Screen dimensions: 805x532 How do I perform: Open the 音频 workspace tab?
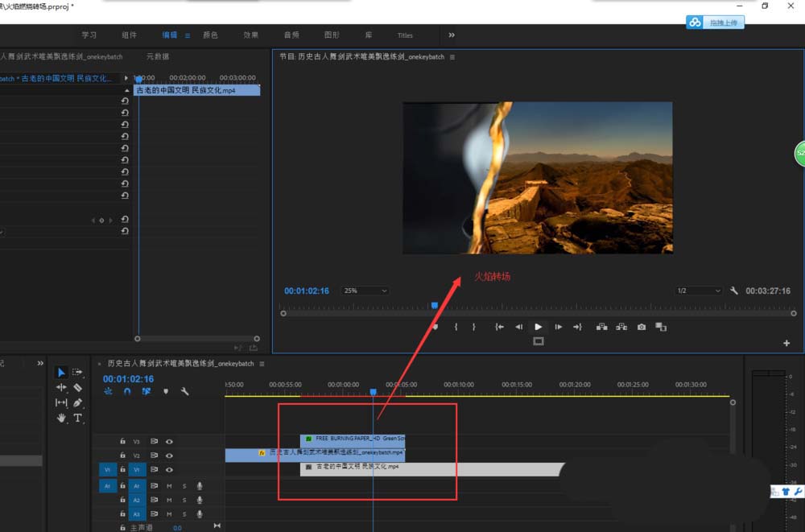pyautogui.click(x=291, y=35)
